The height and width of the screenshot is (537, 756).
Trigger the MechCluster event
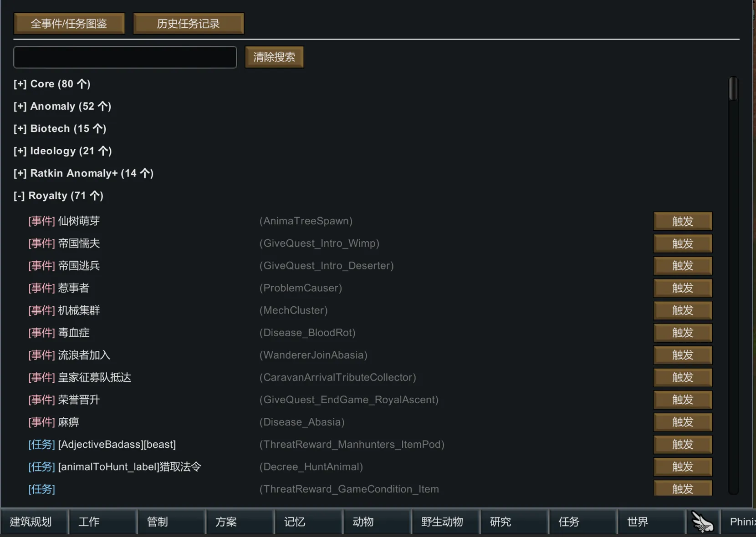(x=682, y=310)
